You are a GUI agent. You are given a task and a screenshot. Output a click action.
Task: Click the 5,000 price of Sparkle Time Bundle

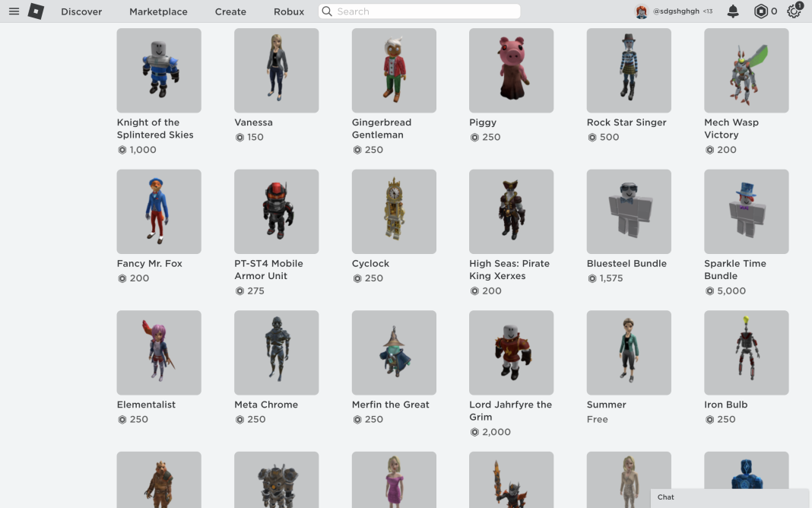coord(731,291)
